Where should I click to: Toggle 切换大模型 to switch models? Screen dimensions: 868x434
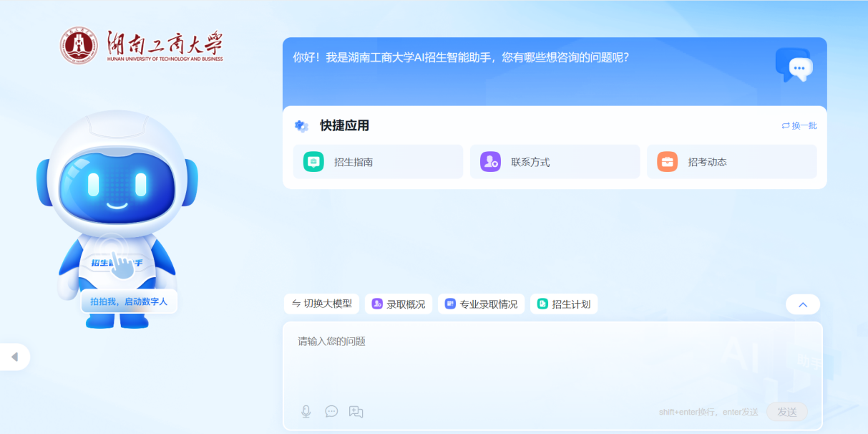(322, 304)
